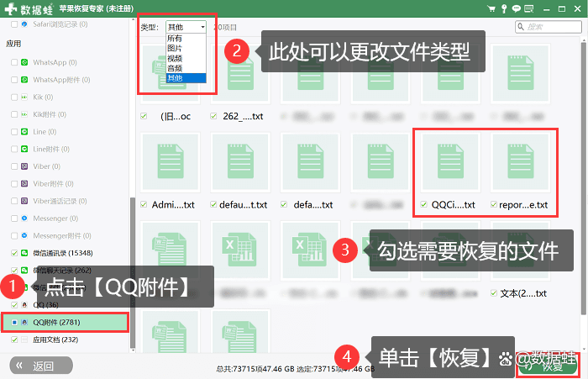Open the chat bubble support icon
The image size is (588, 379).
(517, 8)
